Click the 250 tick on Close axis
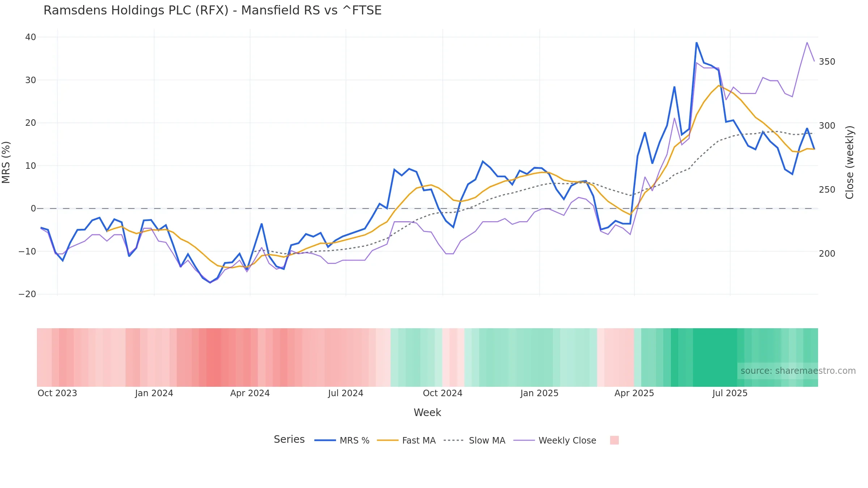The width and height of the screenshot is (868, 488). coord(827,190)
